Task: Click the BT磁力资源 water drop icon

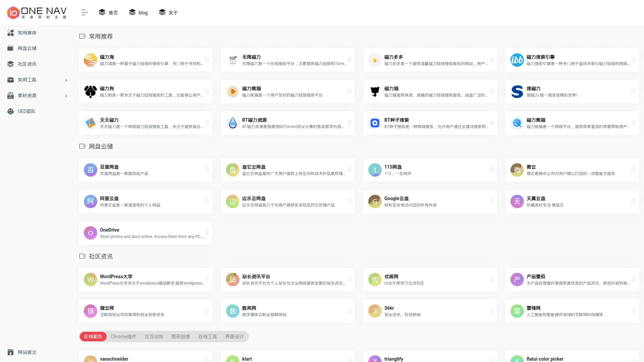Action: [x=232, y=123]
